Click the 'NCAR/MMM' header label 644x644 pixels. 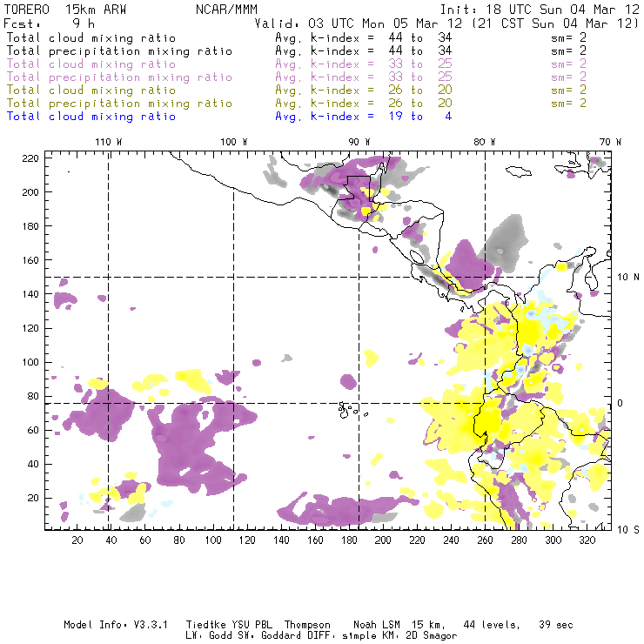click(x=226, y=10)
